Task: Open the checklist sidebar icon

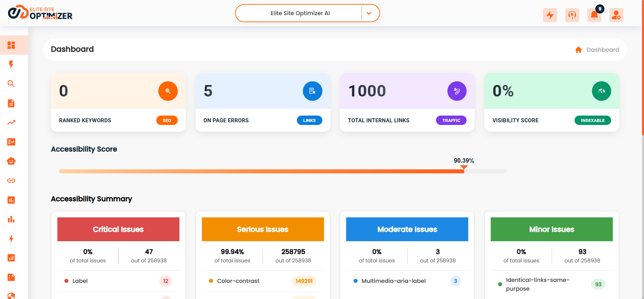Action: click(11, 142)
